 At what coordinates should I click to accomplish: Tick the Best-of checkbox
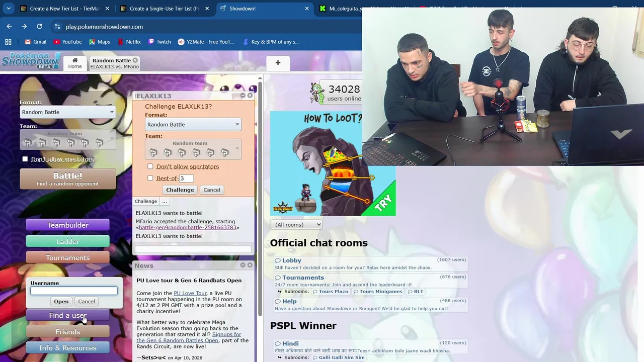coord(150,178)
